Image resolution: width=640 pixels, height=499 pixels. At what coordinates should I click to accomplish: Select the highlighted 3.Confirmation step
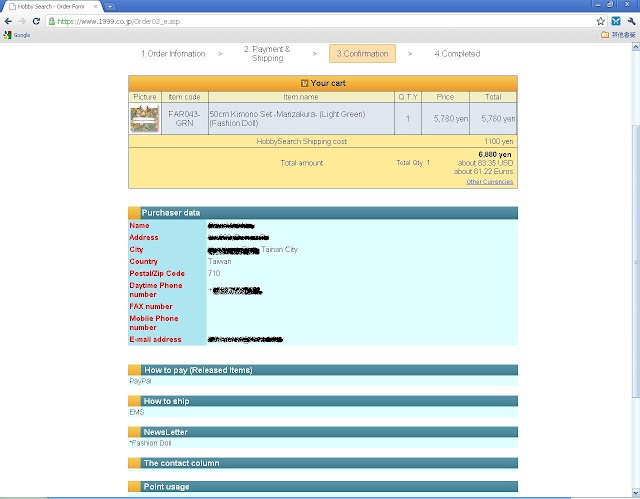(x=362, y=54)
